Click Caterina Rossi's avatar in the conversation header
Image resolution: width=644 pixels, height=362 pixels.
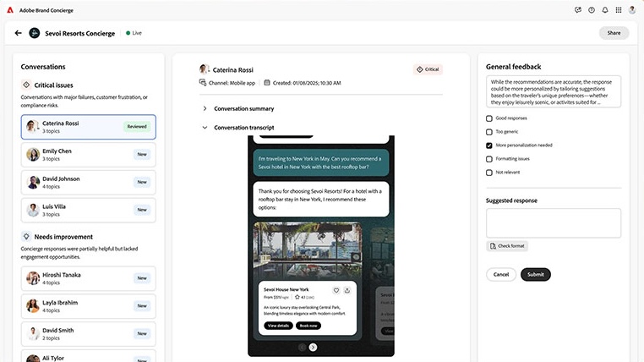[204, 69]
